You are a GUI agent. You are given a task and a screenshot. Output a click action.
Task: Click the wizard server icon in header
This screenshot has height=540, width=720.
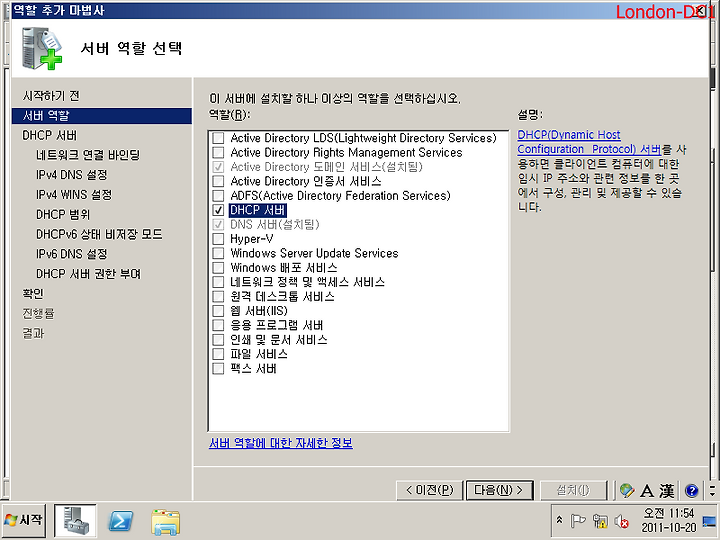(41, 48)
